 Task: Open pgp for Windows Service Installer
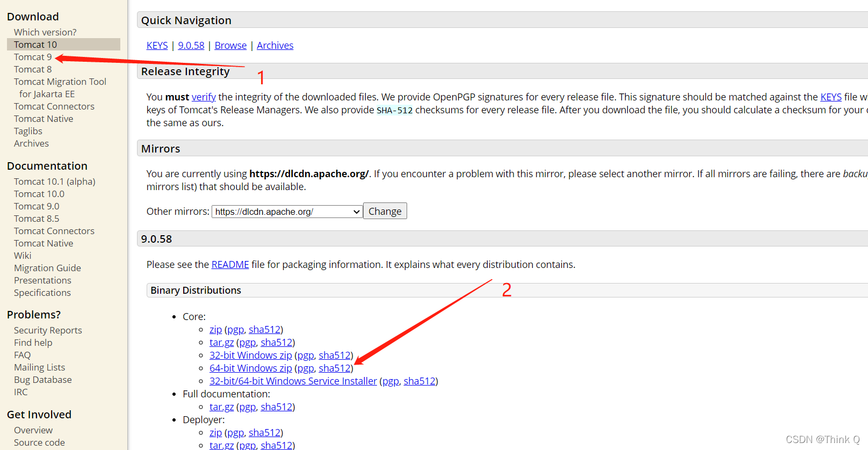point(390,381)
